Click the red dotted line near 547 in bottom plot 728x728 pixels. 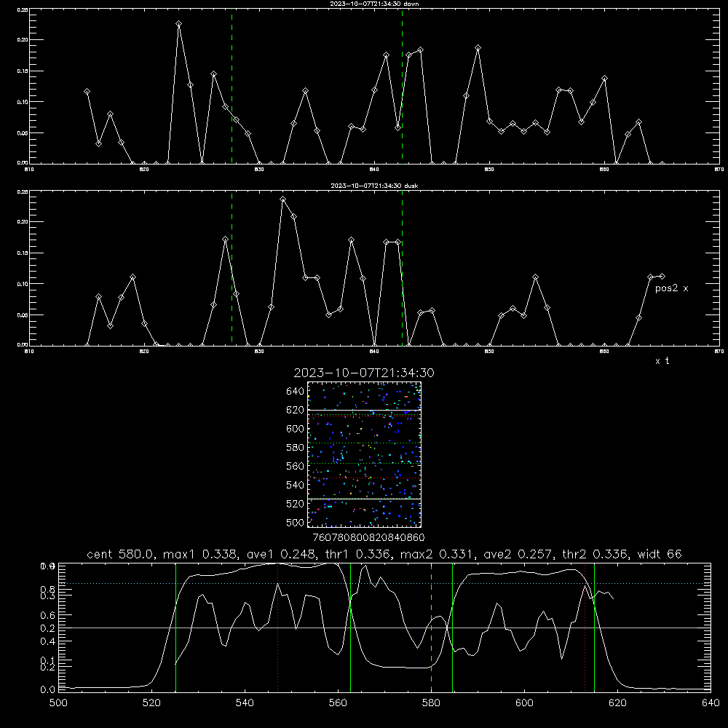(277, 628)
